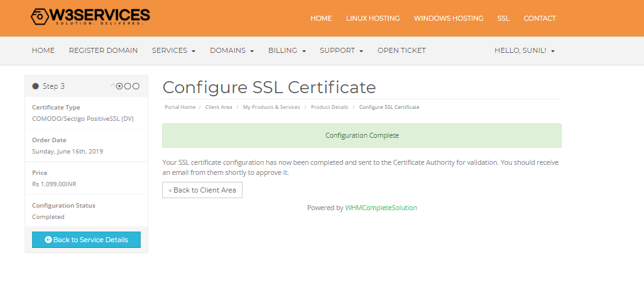Select the first step indicator circle
The height and width of the screenshot is (302, 644).
pos(119,86)
